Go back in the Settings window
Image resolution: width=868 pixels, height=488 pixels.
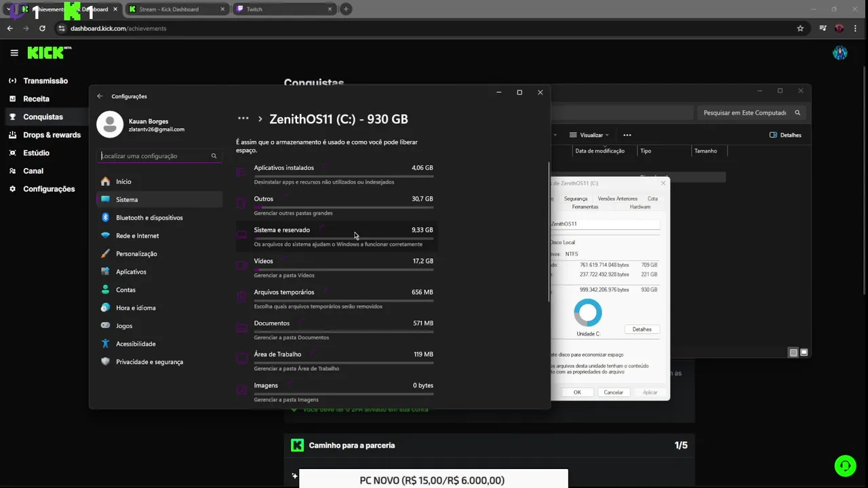[100, 96]
